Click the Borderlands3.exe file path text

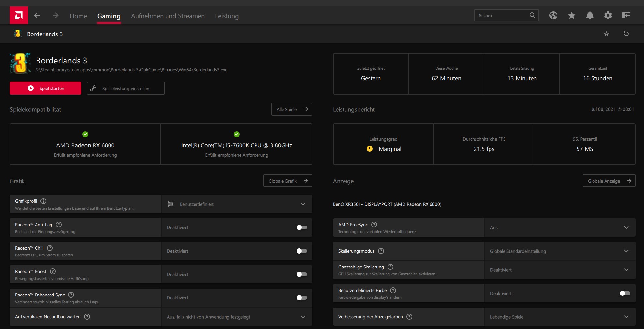132,70
